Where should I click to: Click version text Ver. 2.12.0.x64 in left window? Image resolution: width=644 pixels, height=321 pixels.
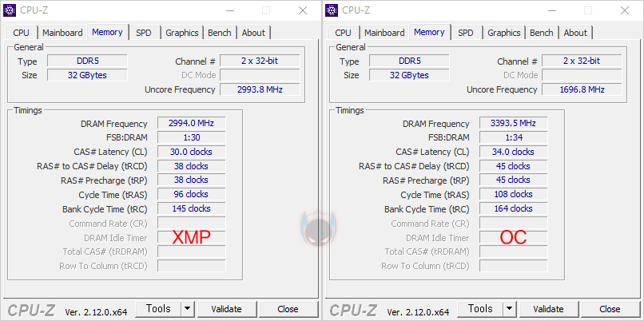point(96,312)
